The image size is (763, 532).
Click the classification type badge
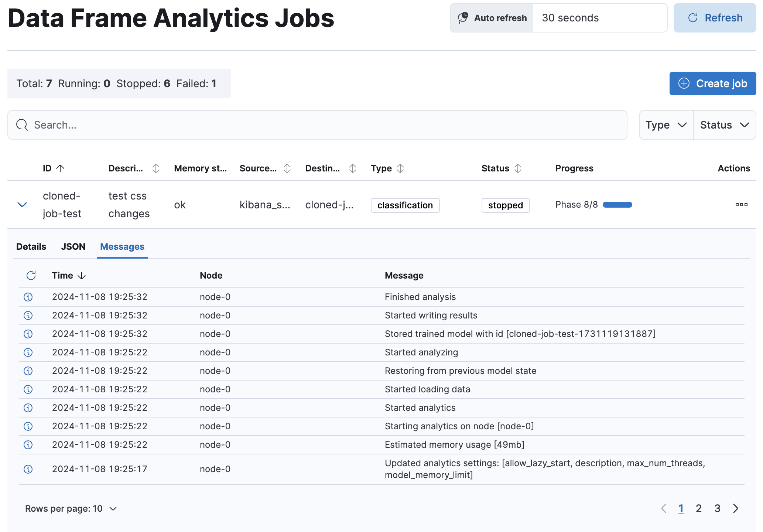click(x=405, y=205)
